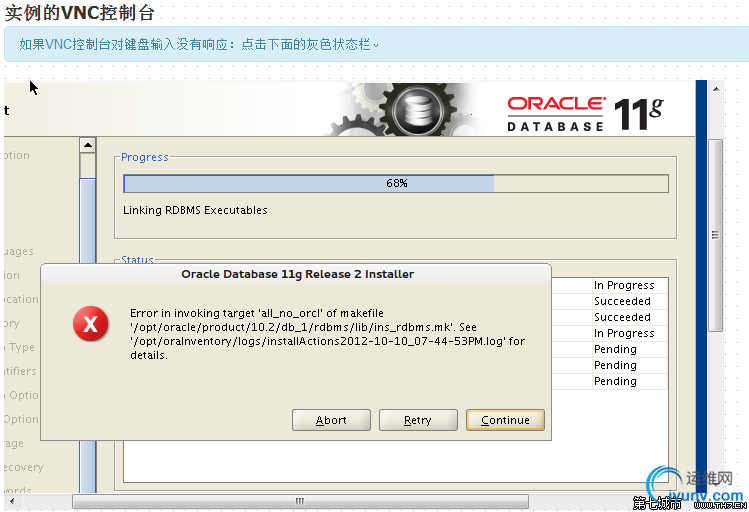Click the error message text mentioning ins_rdbms.mk
This screenshot has width=749, height=512.
tap(328, 334)
